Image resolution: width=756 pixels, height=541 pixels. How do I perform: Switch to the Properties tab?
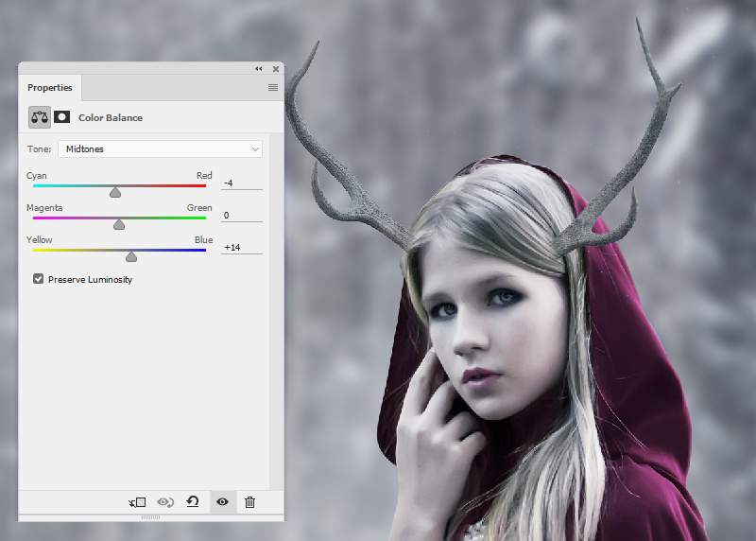50,88
